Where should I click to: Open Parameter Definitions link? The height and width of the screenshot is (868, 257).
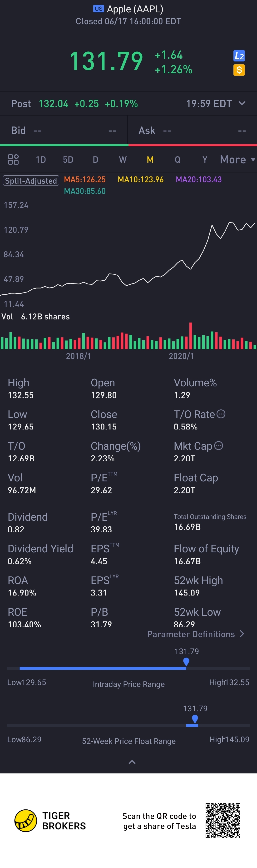[195, 634]
